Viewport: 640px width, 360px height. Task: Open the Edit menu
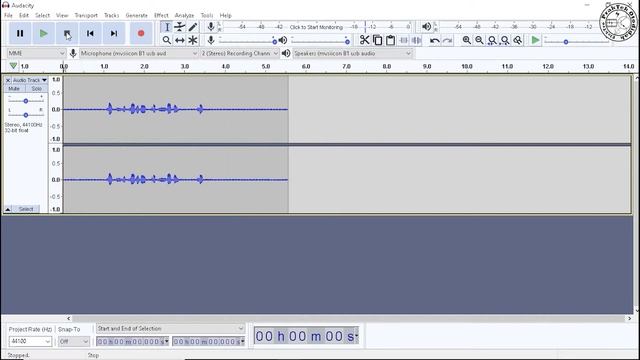click(x=24, y=15)
